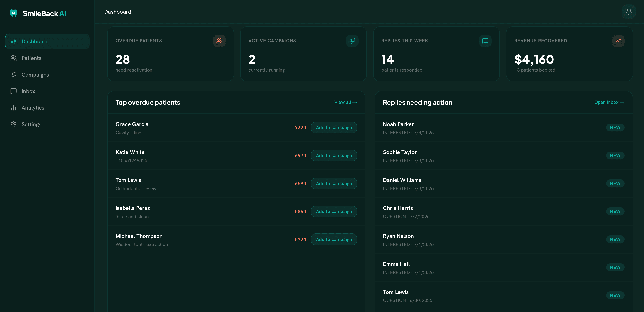This screenshot has width=644, height=312.
Task: Open Chris Harris's question reply
Action: [x=503, y=212]
